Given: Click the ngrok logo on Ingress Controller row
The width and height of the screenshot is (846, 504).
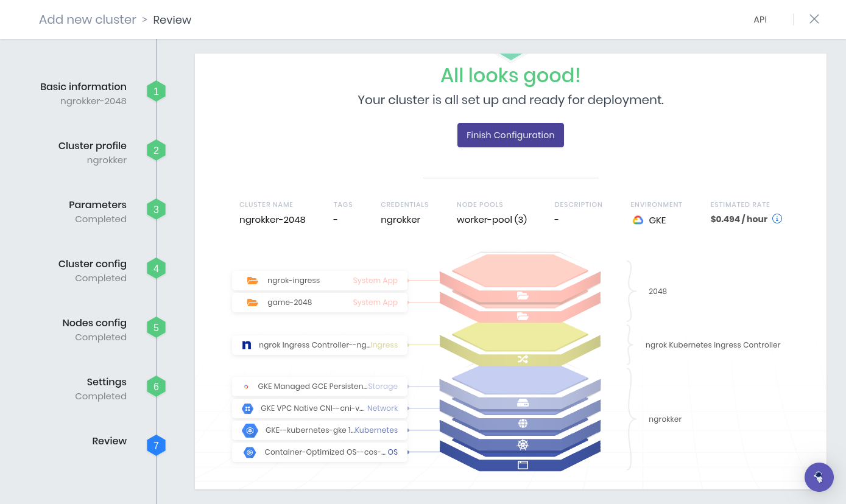Looking at the screenshot, I should point(247,345).
